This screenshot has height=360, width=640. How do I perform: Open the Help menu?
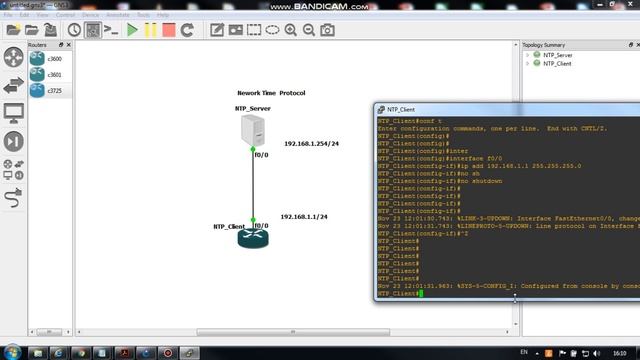[162, 15]
